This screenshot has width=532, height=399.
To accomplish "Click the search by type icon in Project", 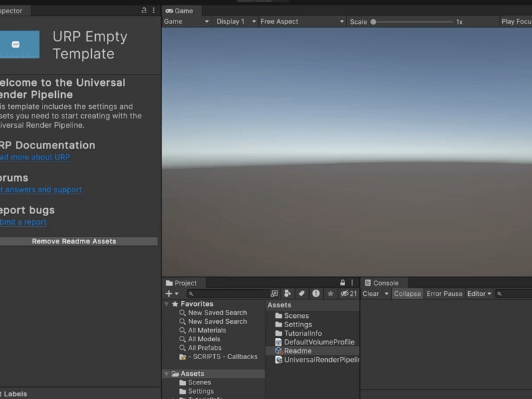I will coord(287,293).
